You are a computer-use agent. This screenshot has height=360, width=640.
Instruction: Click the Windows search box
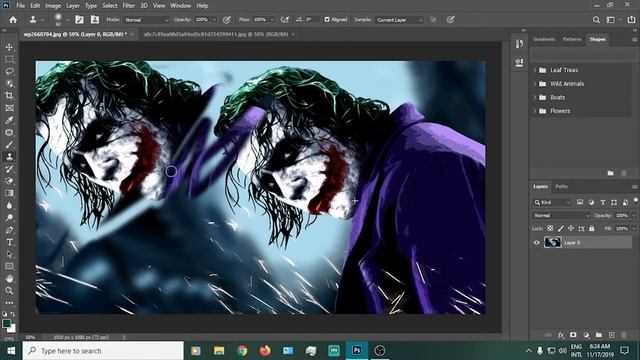[103, 351]
